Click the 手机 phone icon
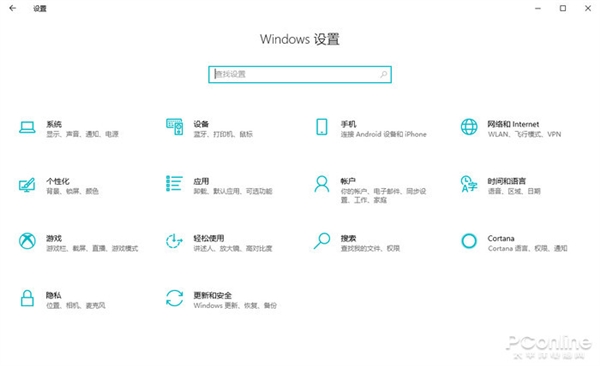This screenshot has height=366, width=600. 322,127
